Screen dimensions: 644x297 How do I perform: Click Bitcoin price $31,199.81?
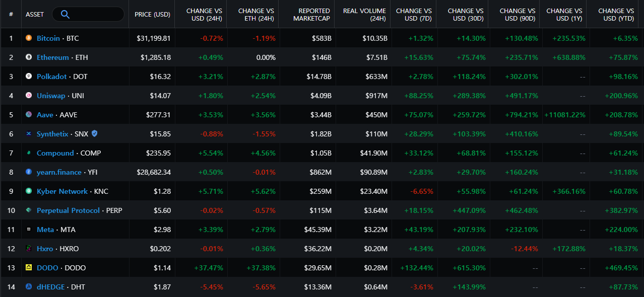(154, 38)
